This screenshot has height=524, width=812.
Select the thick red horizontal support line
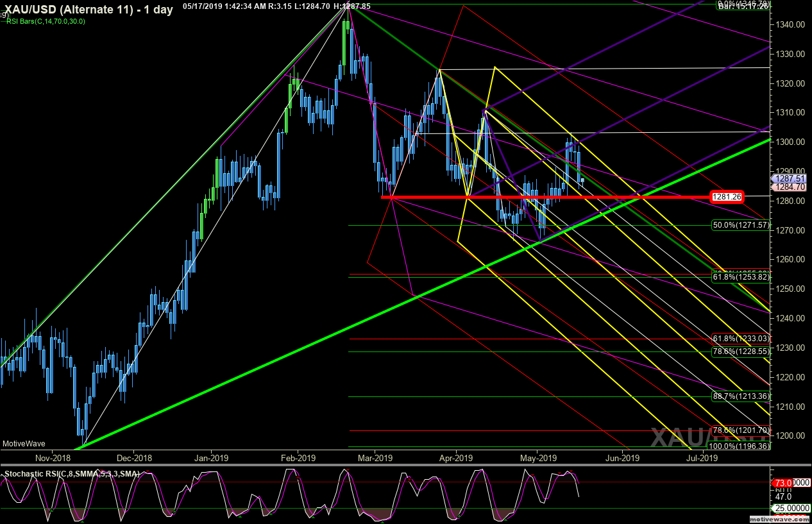pos(545,197)
